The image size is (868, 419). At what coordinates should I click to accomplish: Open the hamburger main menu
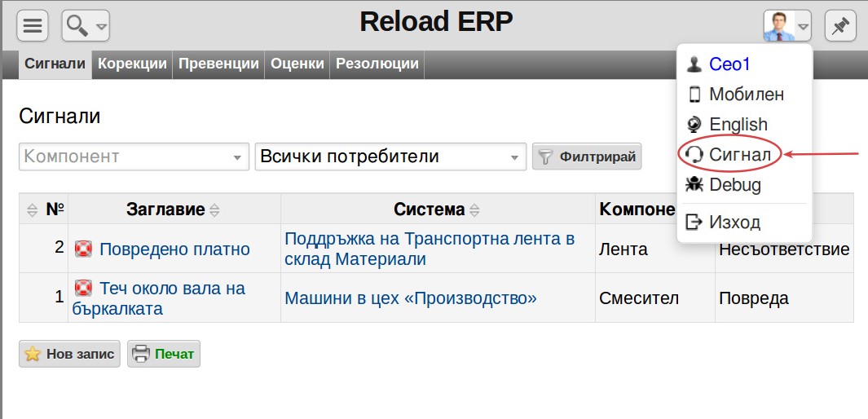tap(32, 25)
